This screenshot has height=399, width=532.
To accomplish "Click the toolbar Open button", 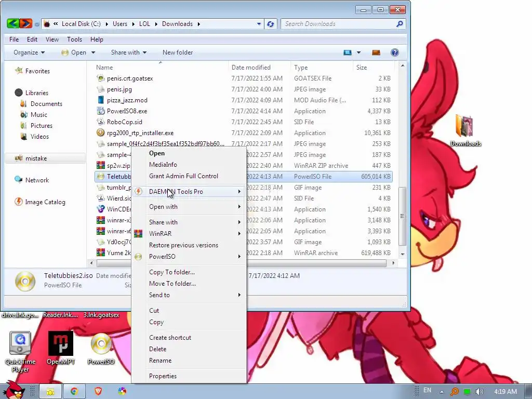I will coord(74,52).
